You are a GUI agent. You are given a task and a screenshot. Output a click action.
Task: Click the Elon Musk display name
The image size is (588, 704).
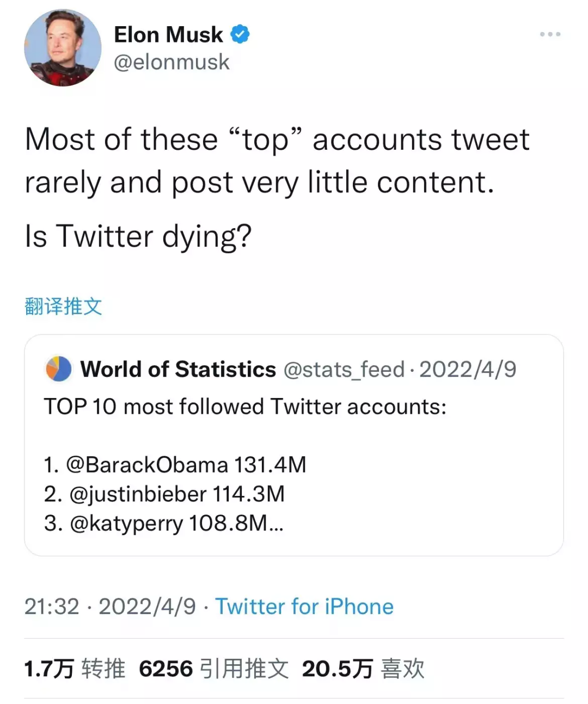click(x=168, y=35)
